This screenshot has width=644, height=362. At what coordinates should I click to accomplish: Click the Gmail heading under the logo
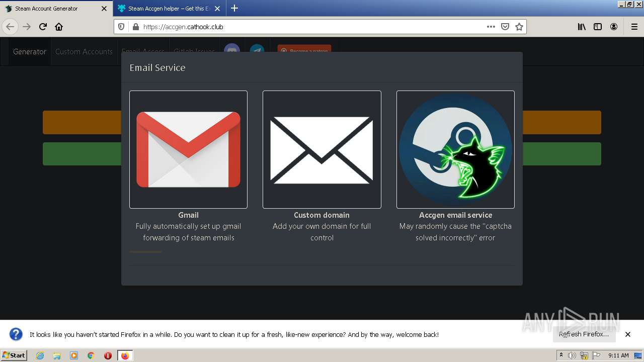188,215
